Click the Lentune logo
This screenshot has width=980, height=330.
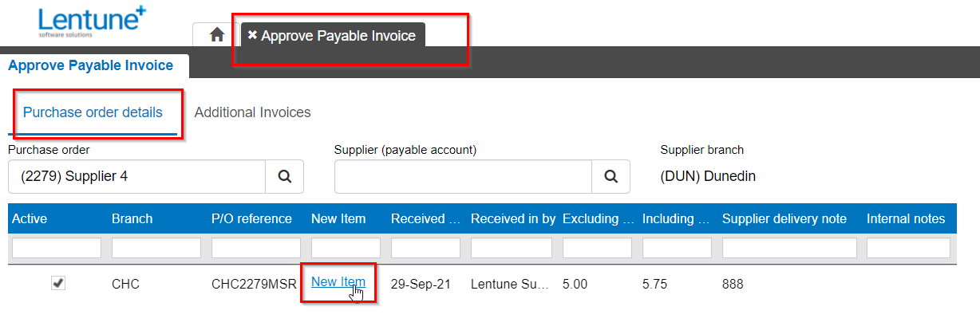(91, 22)
